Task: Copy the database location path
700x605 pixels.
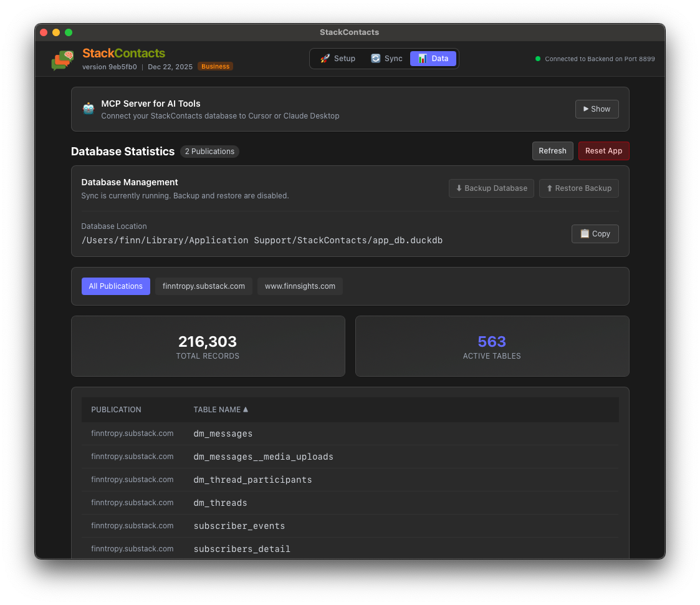Action: point(595,234)
